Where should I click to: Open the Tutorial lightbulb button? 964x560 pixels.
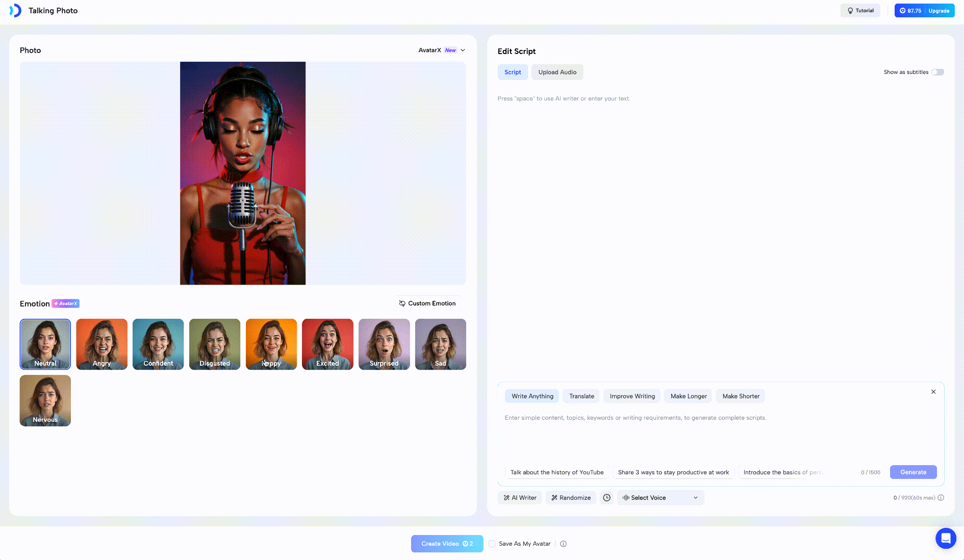[x=860, y=11]
